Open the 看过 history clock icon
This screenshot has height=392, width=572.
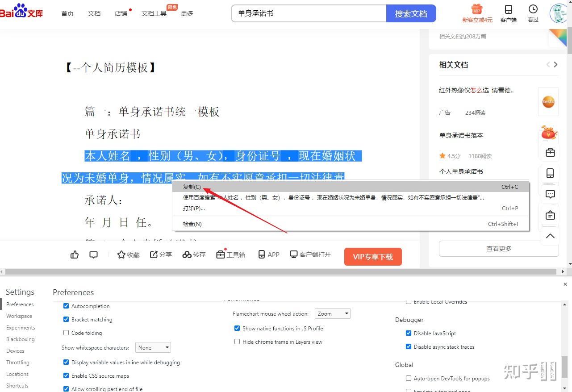click(x=533, y=9)
